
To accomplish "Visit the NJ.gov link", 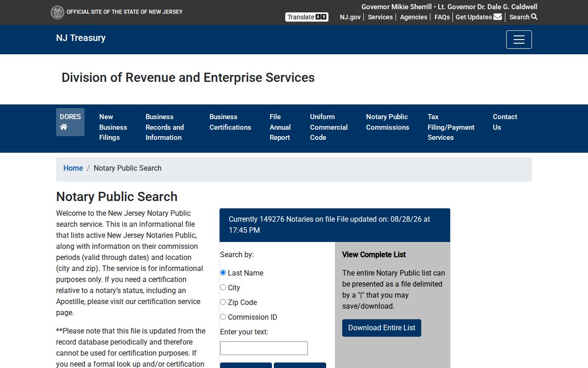I will click(x=351, y=17).
